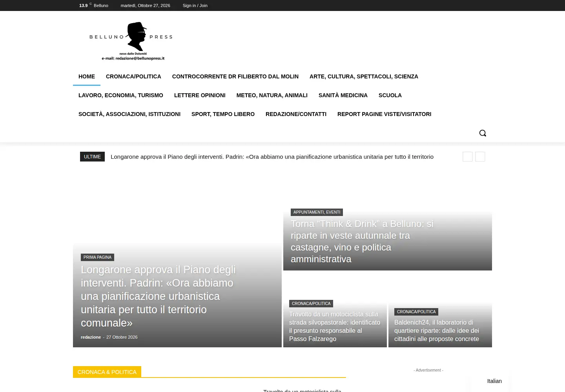
Task: Click PRIMA PAGINA category tag
Action: point(97,257)
